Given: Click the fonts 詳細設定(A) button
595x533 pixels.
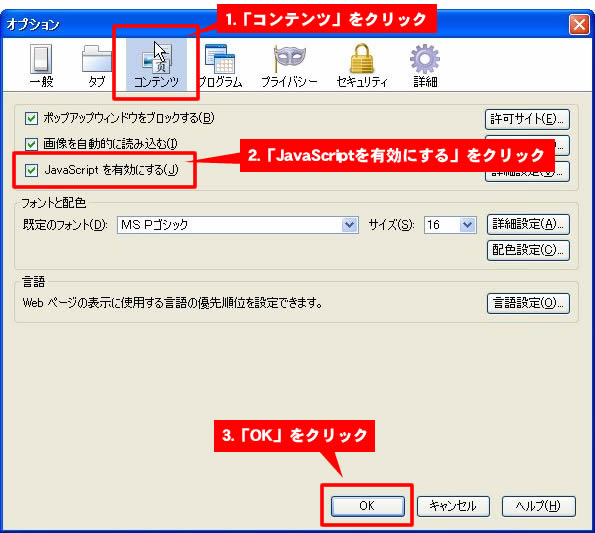Looking at the screenshot, I should coord(528,225).
